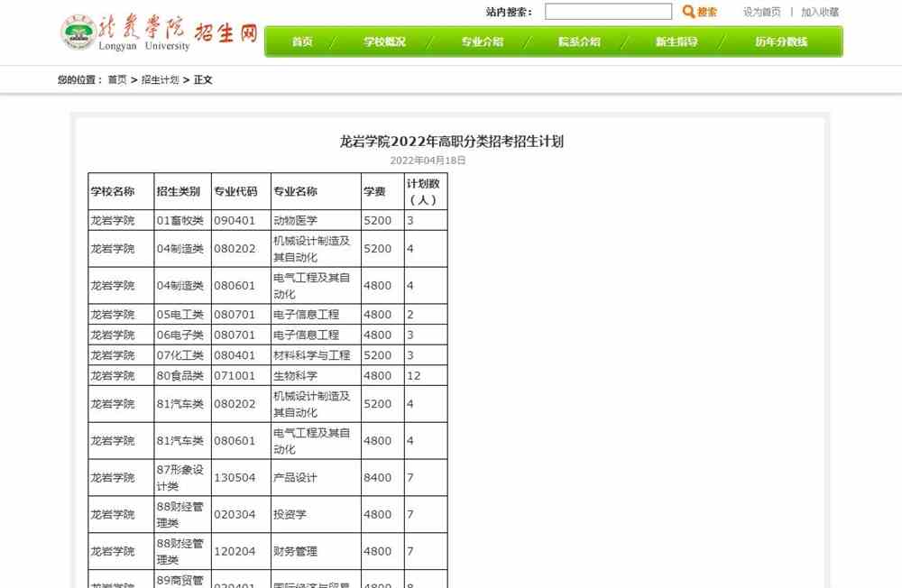Click the orange search magnifier icon
Viewport: 902px width, 588px height.
tap(688, 12)
